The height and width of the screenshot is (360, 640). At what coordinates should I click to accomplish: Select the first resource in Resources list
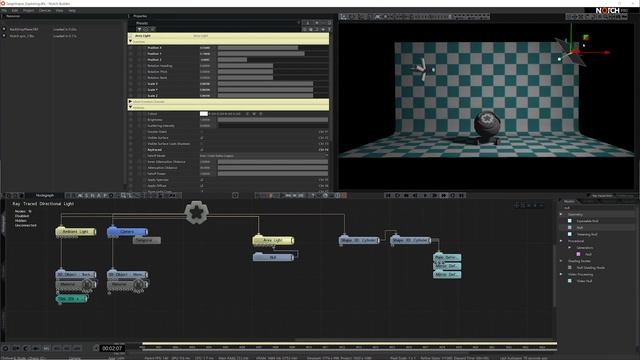[24, 29]
